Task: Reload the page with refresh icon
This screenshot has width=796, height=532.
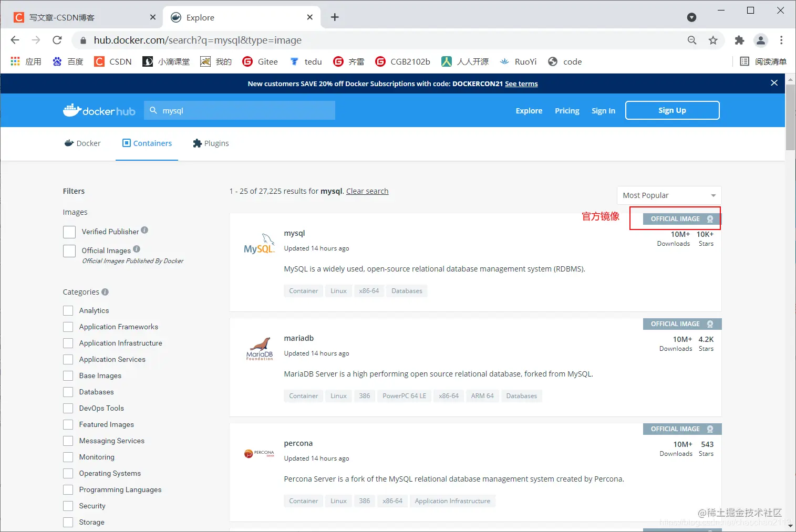Action: (x=57, y=40)
